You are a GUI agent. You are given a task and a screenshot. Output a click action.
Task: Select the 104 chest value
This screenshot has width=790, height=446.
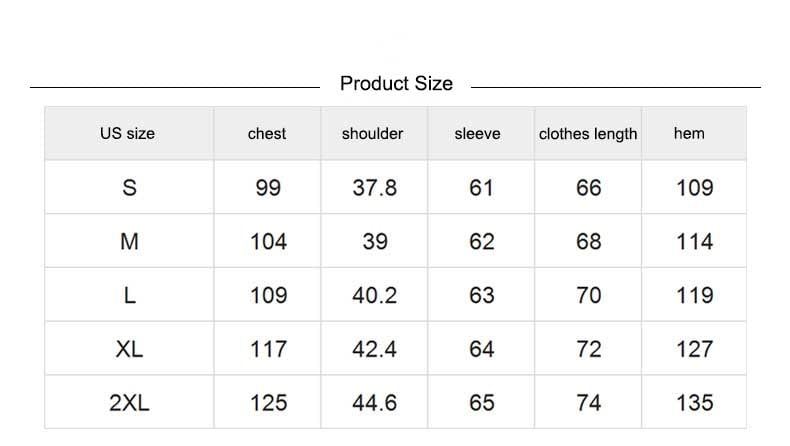pyautogui.click(x=268, y=242)
